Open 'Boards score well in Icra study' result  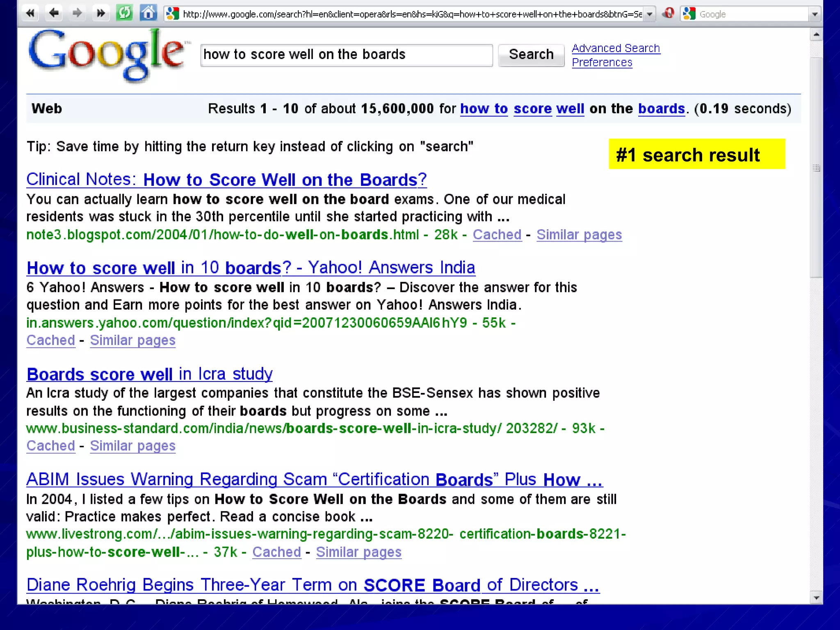pos(149,374)
